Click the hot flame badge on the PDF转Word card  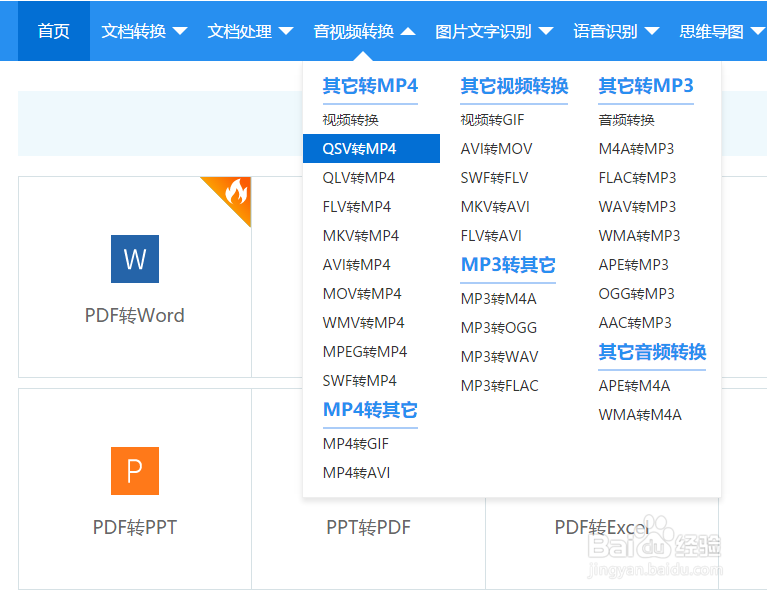point(230,197)
